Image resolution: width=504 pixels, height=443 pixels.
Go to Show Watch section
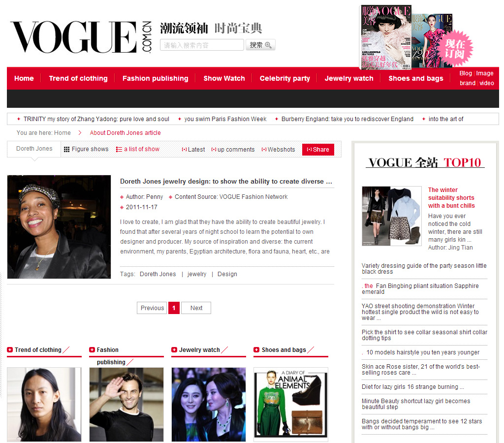click(x=224, y=78)
